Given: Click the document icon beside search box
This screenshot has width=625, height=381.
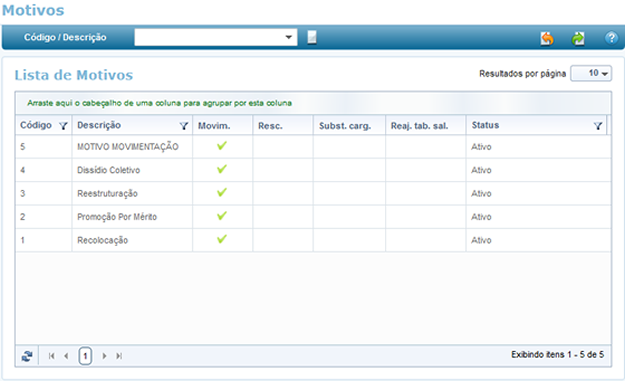Looking at the screenshot, I should [312, 37].
